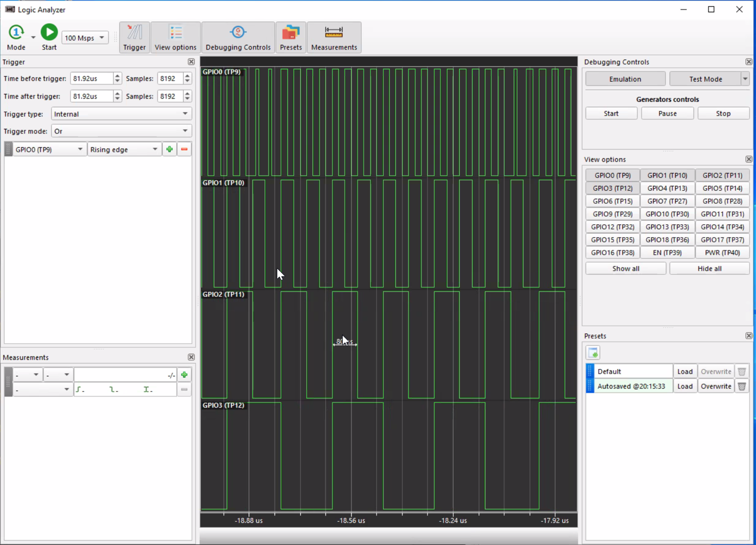Edit the Samples value field

(x=170, y=78)
